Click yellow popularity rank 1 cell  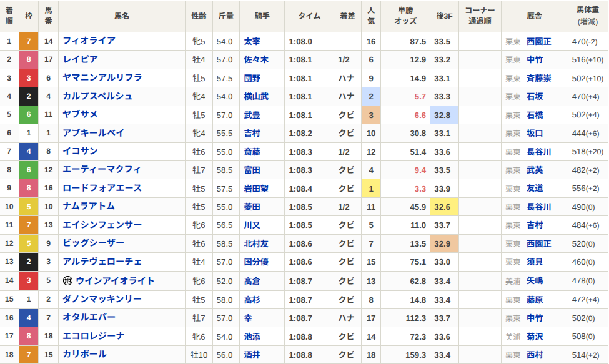(x=371, y=189)
